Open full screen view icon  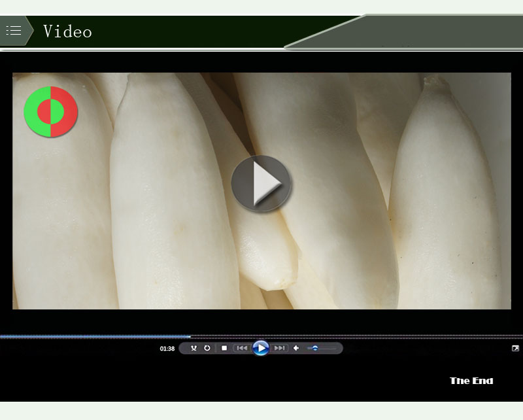[x=515, y=348]
